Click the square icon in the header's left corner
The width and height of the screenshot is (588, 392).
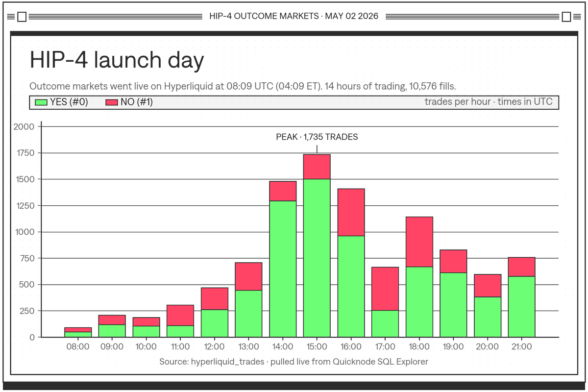[22, 17]
